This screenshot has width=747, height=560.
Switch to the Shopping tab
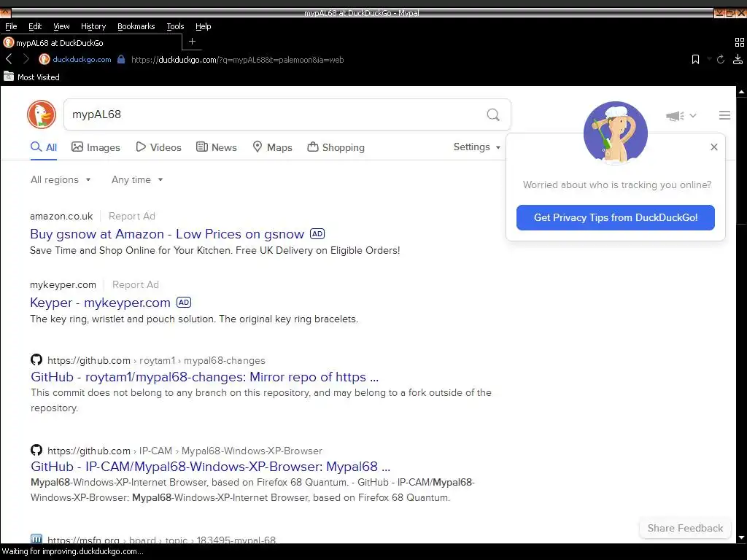(336, 147)
